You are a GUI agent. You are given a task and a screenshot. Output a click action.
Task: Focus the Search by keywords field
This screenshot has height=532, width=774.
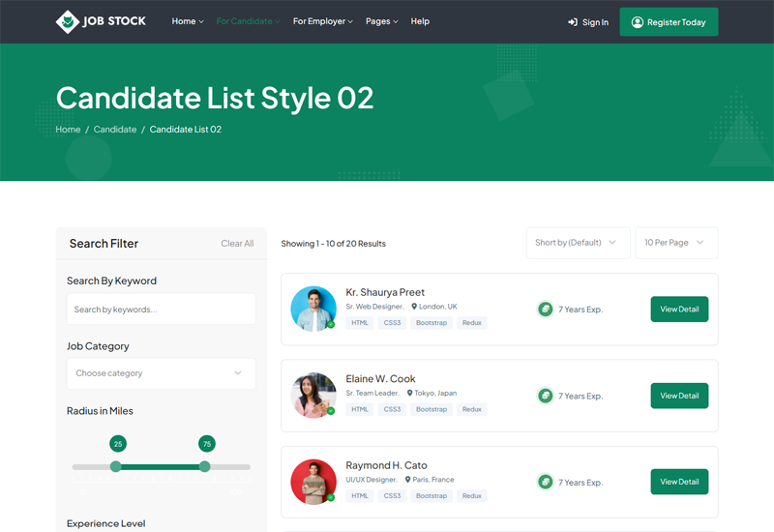click(x=161, y=310)
